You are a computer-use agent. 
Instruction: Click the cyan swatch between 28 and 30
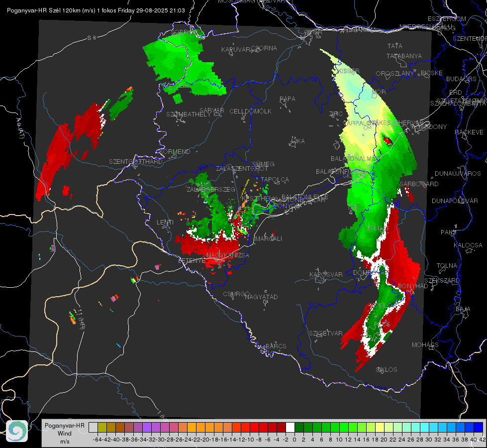[x=425, y=427]
